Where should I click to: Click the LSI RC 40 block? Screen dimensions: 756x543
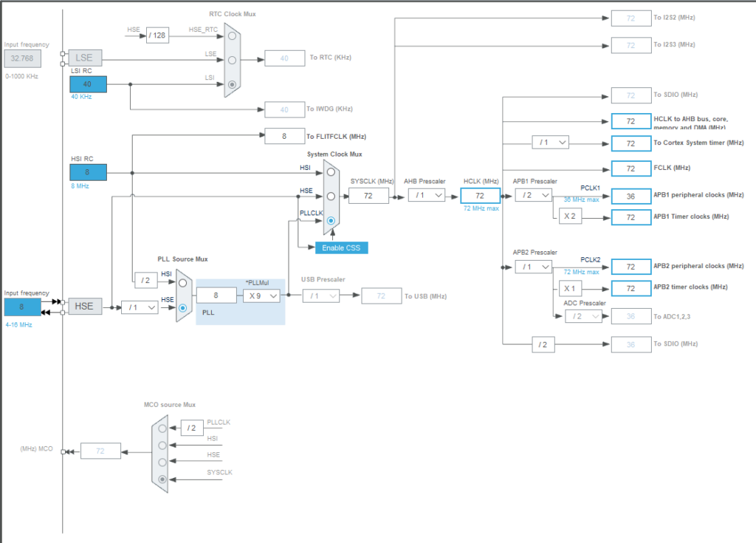tap(89, 84)
